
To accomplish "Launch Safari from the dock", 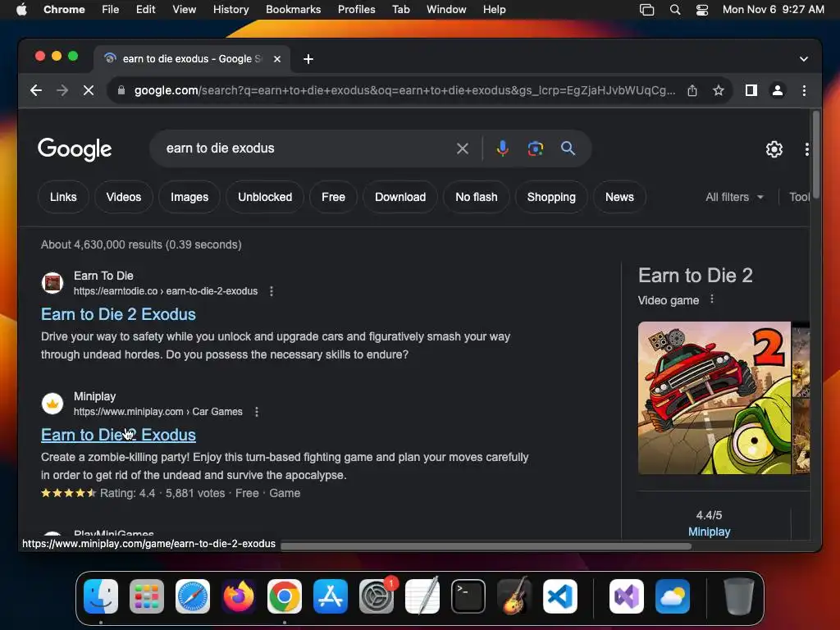I will pos(192,596).
